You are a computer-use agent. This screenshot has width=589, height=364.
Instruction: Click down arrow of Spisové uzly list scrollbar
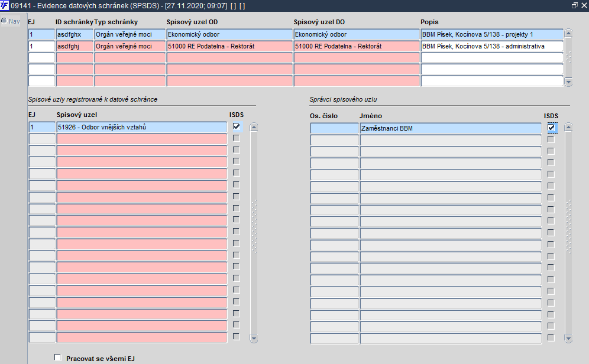(254, 339)
